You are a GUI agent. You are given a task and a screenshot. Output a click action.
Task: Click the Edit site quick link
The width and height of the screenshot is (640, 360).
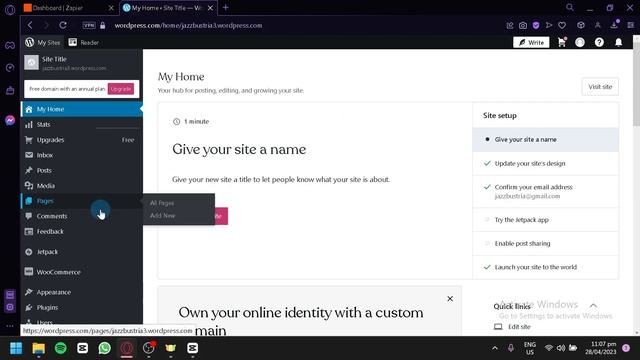coord(512,327)
